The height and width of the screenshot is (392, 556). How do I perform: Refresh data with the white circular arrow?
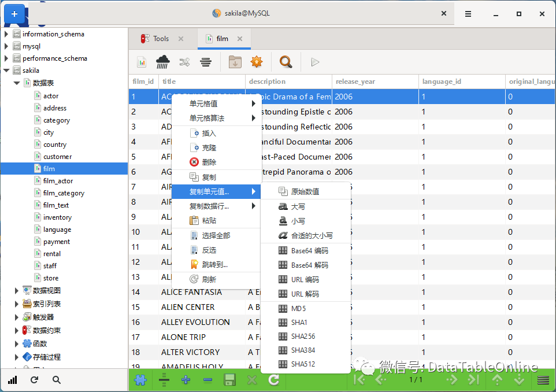274,380
